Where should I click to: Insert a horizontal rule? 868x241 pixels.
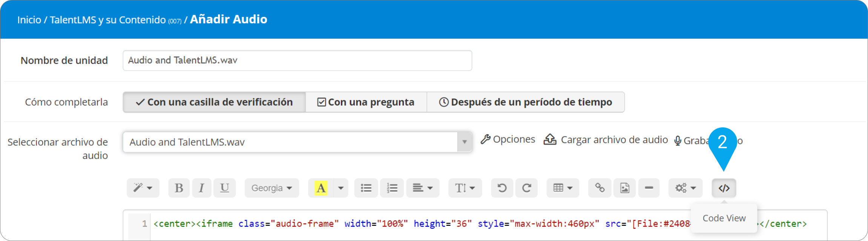[x=649, y=188]
